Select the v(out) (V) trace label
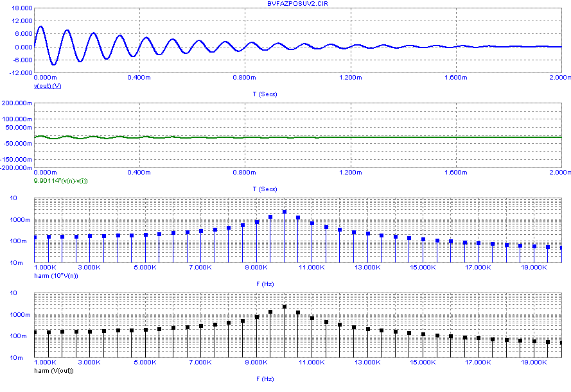Viewport: 571px width, 392px height. click(x=48, y=86)
